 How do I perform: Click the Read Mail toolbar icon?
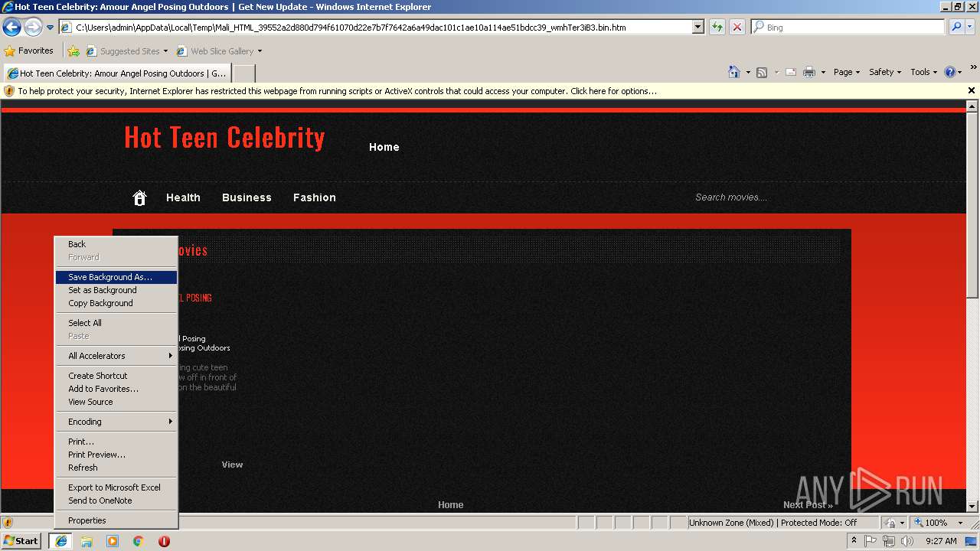point(790,72)
